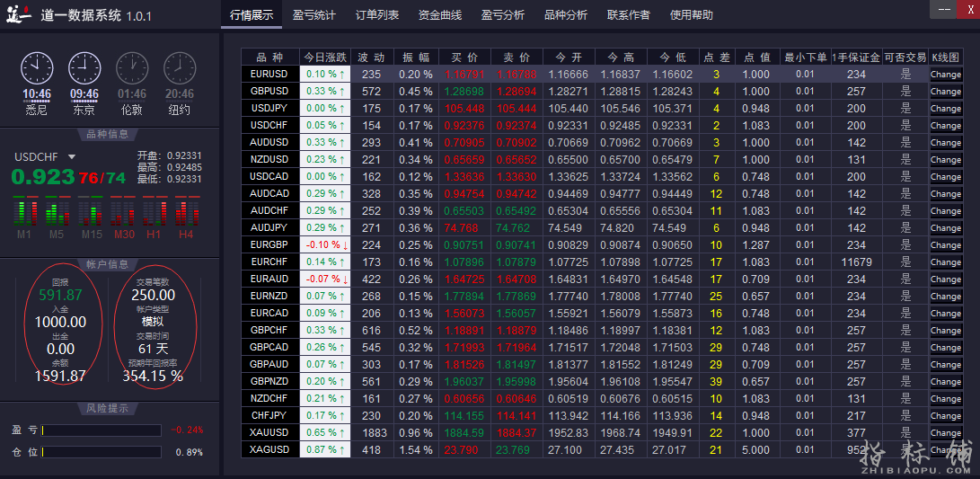980x479 pixels.
Task: Open the 使用帮助 tab
Action: 692,15
